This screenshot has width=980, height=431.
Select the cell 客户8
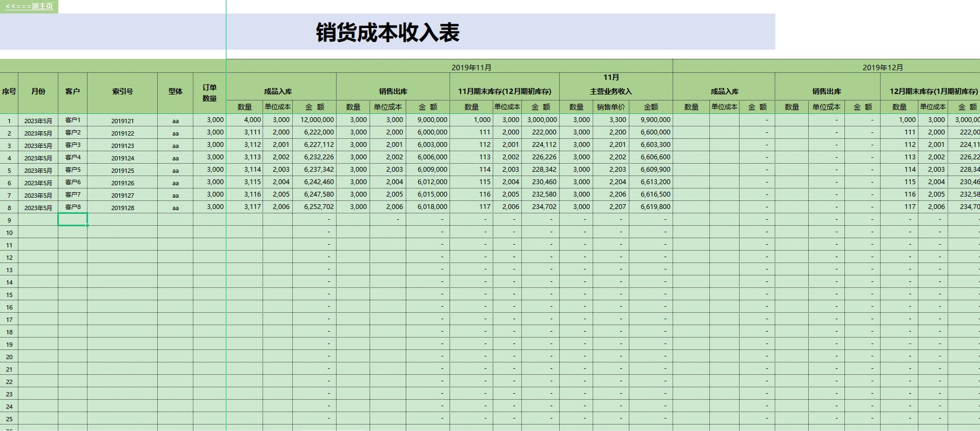(72, 207)
